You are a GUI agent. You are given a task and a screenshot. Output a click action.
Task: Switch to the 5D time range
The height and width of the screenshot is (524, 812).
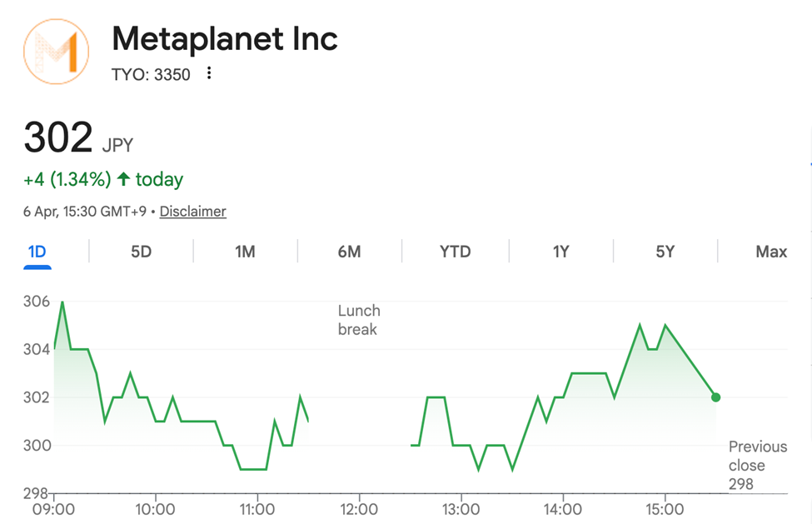coord(140,251)
